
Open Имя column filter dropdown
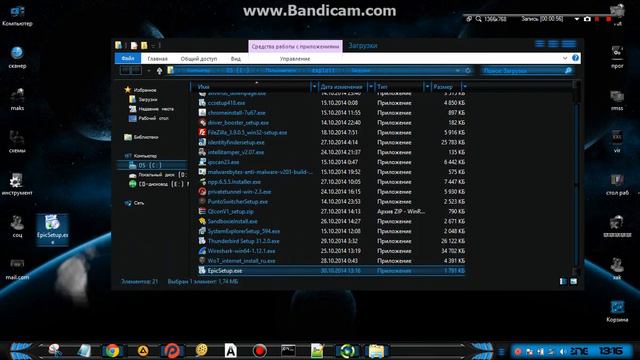pos(314,87)
